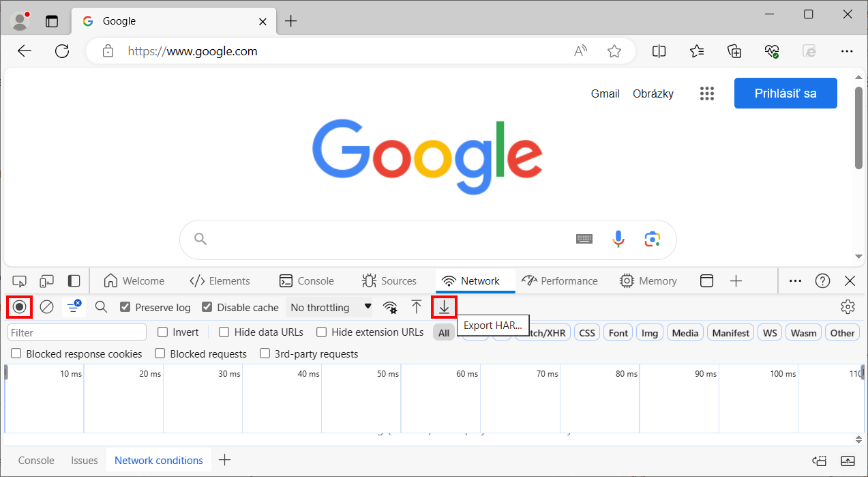Image resolution: width=868 pixels, height=477 pixels.
Task: Open Memory tab
Action: [648, 281]
